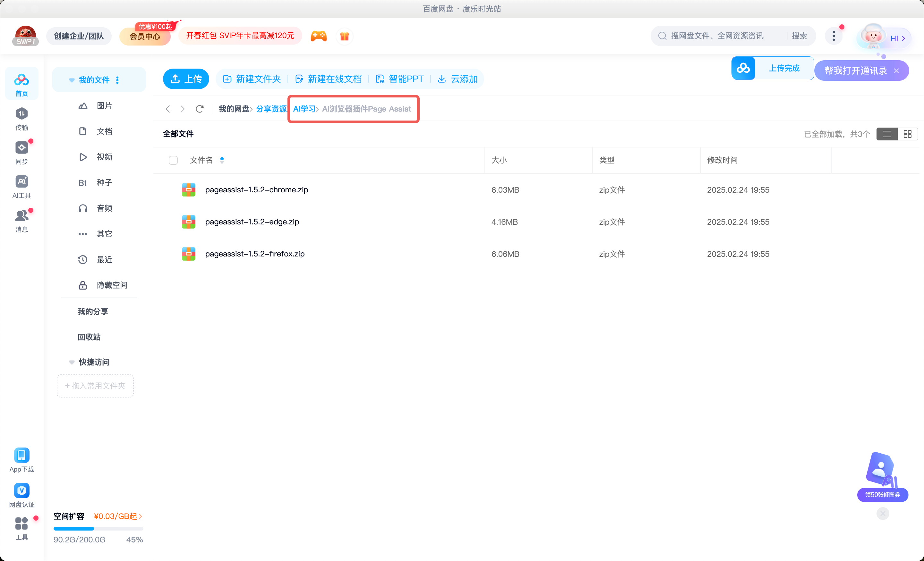The image size is (924, 561).
Task: Toggle 文件名 sort order arrow
Action: 222,160
